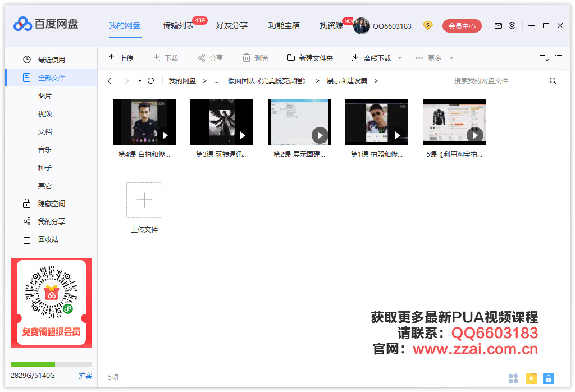The width and height of the screenshot is (575, 392).
Task: Open 最近使用 in the sidebar
Action: 51,60
